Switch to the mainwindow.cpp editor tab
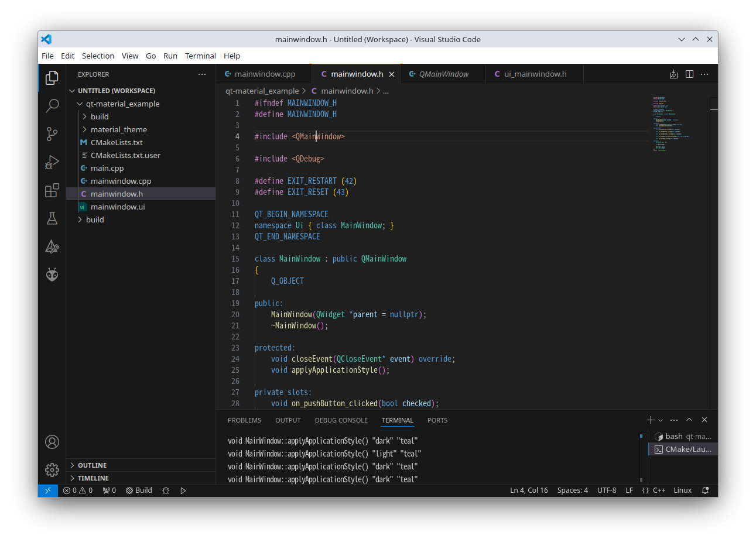The width and height of the screenshot is (756, 542). pyautogui.click(x=264, y=74)
